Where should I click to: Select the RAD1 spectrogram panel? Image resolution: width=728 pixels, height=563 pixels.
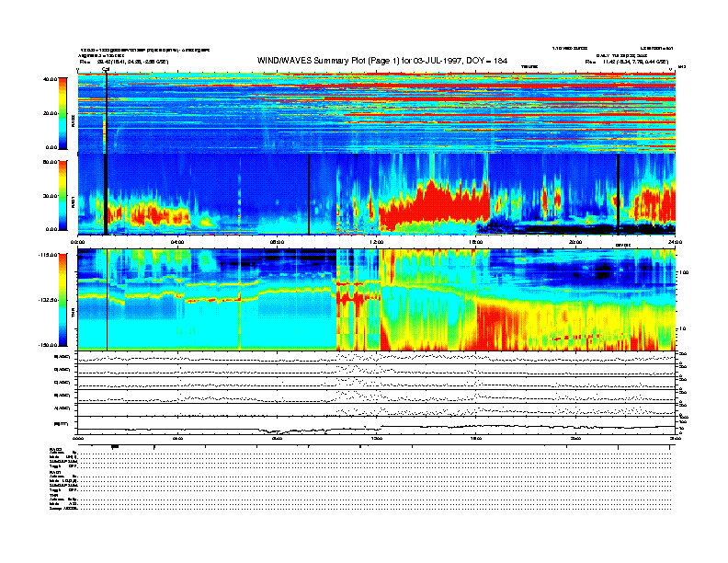coord(377,194)
